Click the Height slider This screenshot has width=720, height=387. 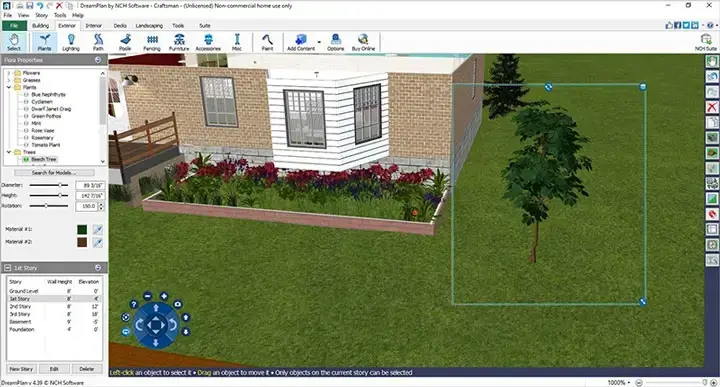point(49,196)
